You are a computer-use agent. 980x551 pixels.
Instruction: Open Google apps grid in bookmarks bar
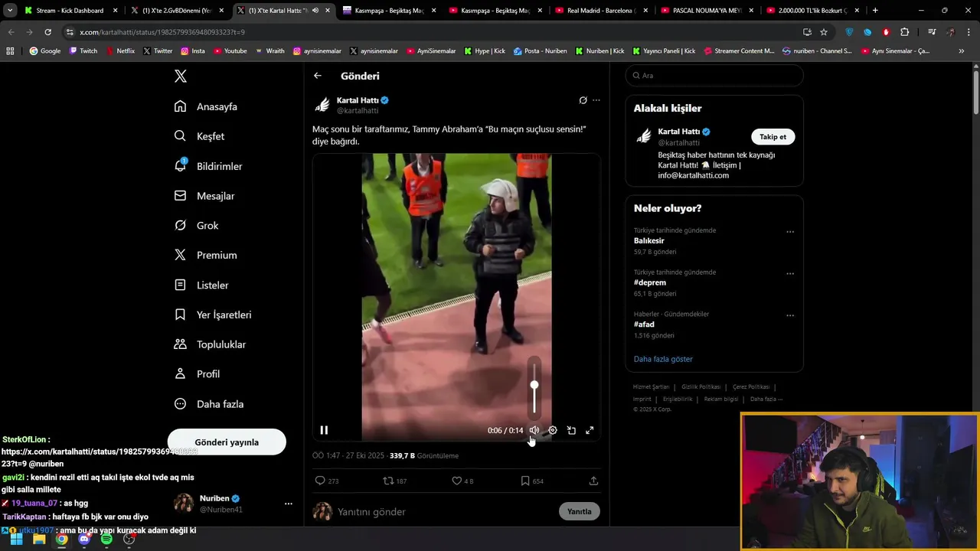pos(10,51)
